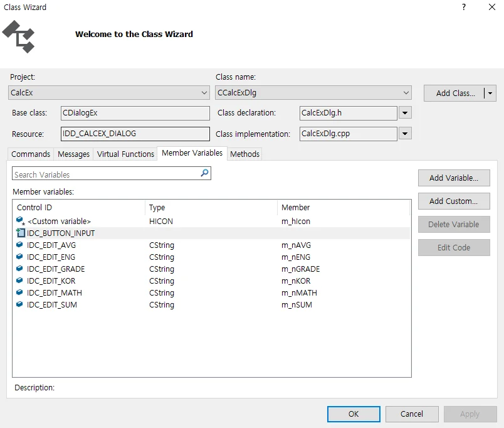Select the IDC_EDIT_SUM row
This screenshot has height=428, width=504.
coord(212,304)
